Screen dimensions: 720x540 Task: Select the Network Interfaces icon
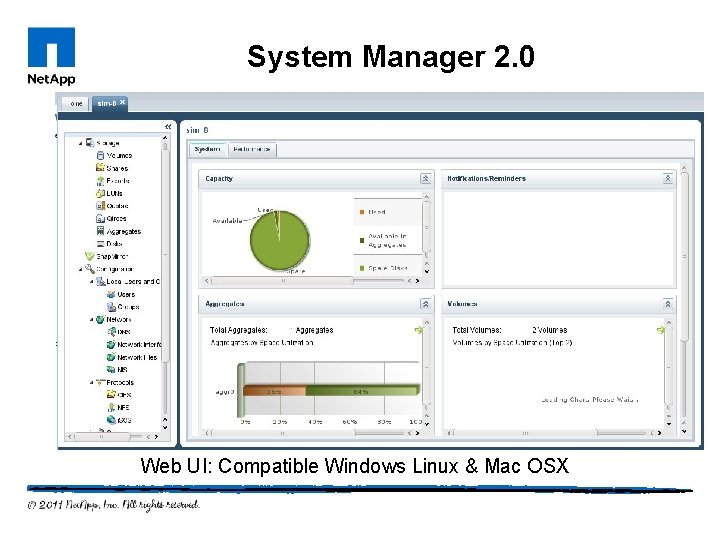111,344
